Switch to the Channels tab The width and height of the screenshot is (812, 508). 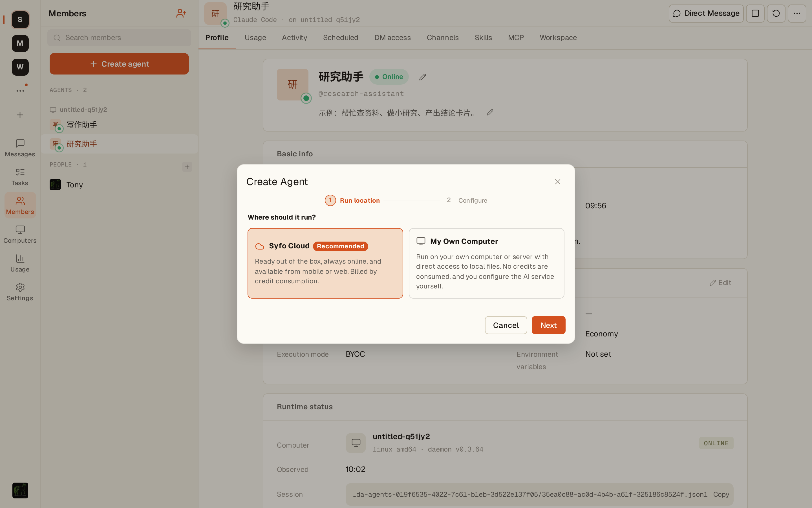443,38
